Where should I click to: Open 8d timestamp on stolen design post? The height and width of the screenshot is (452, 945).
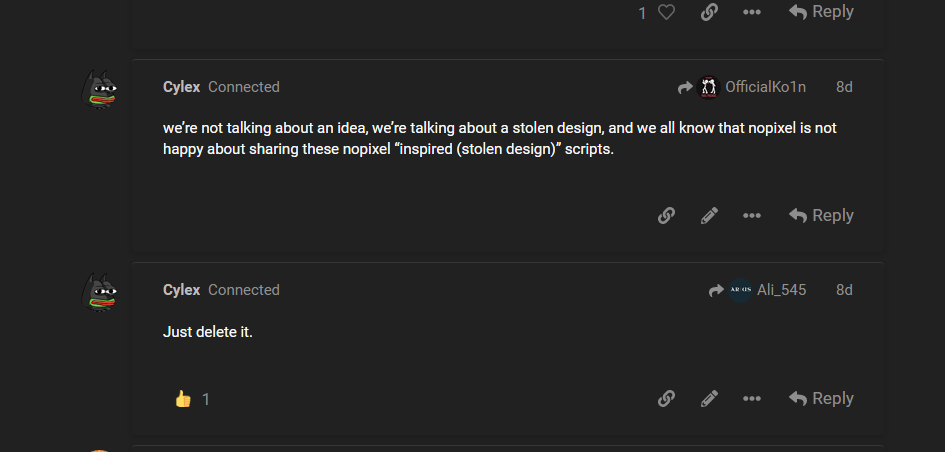(844, 87)
